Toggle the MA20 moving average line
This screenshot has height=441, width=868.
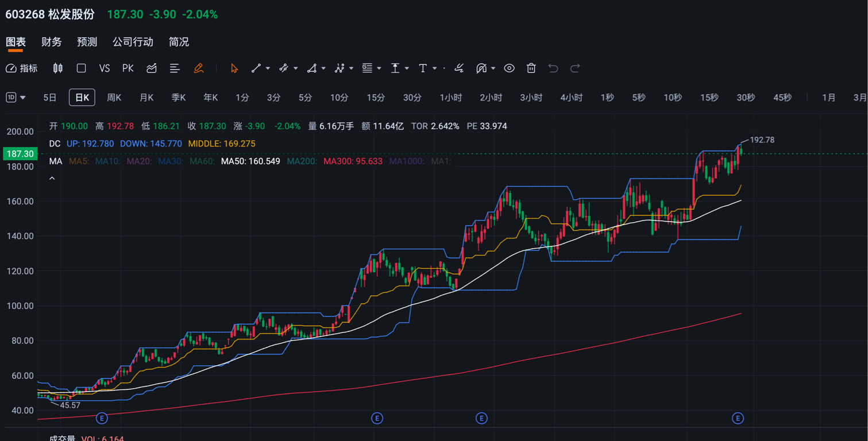(140, 161)
